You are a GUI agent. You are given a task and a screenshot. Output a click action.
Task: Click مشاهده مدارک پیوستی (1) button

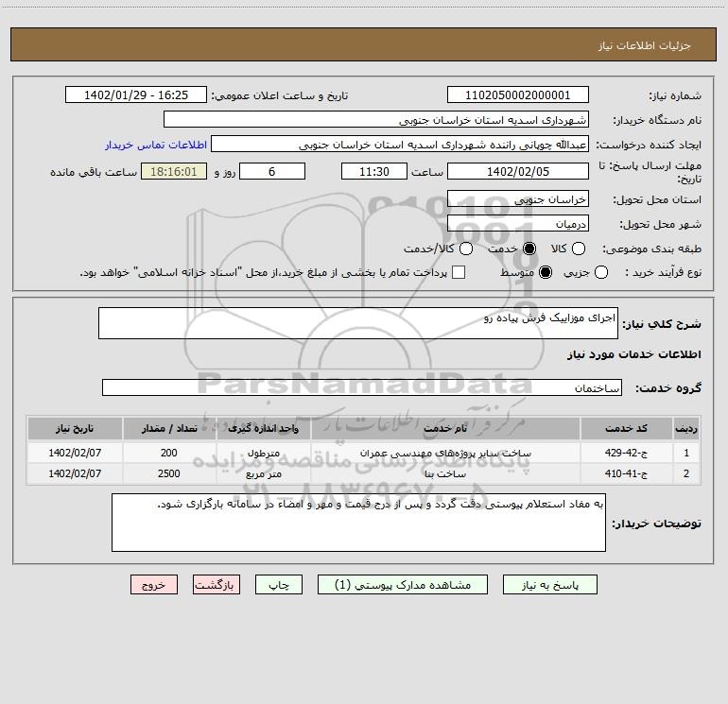tap(403, 585)
